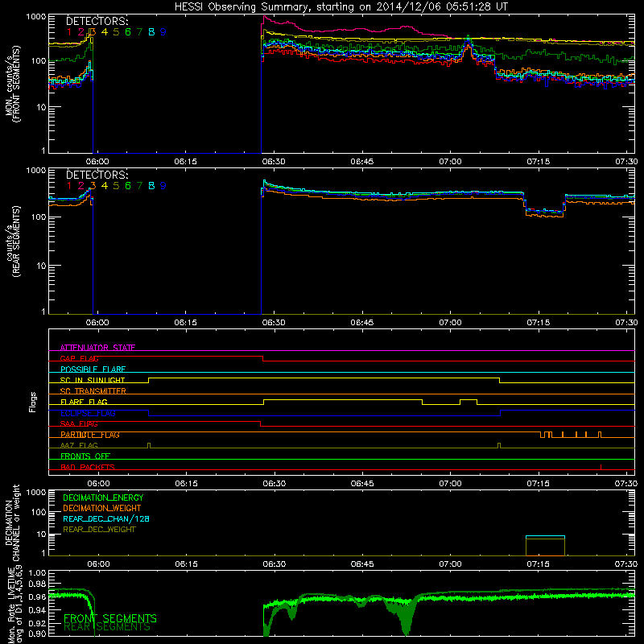Click the "FLARE FLAG" label

84,402
